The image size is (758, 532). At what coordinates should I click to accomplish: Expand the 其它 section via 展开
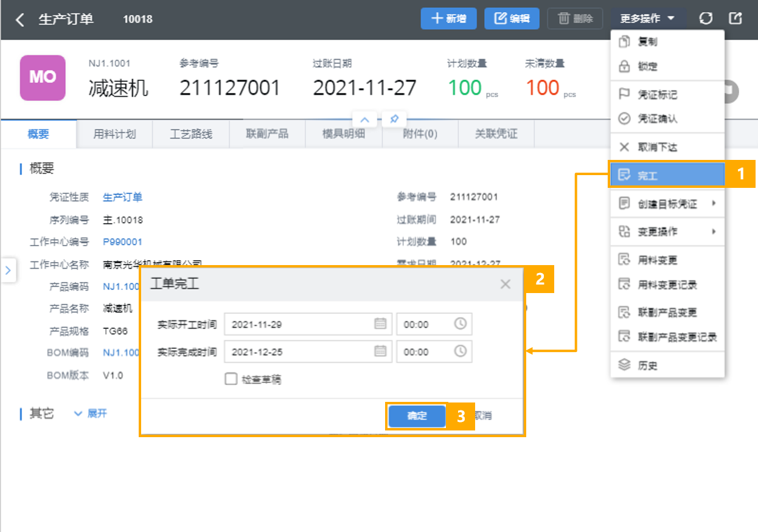[91, 413]
